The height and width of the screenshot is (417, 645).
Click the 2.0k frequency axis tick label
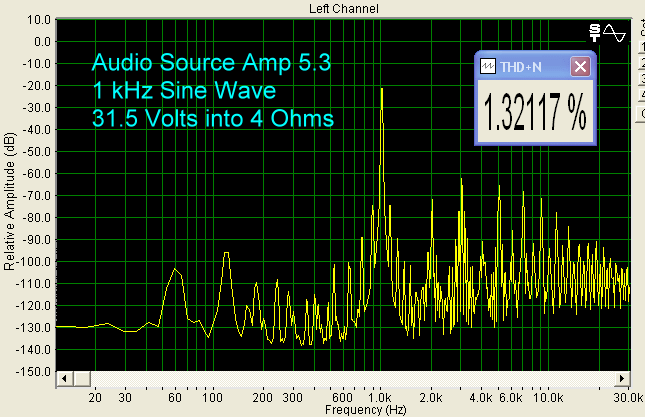[x=431, y=398]
